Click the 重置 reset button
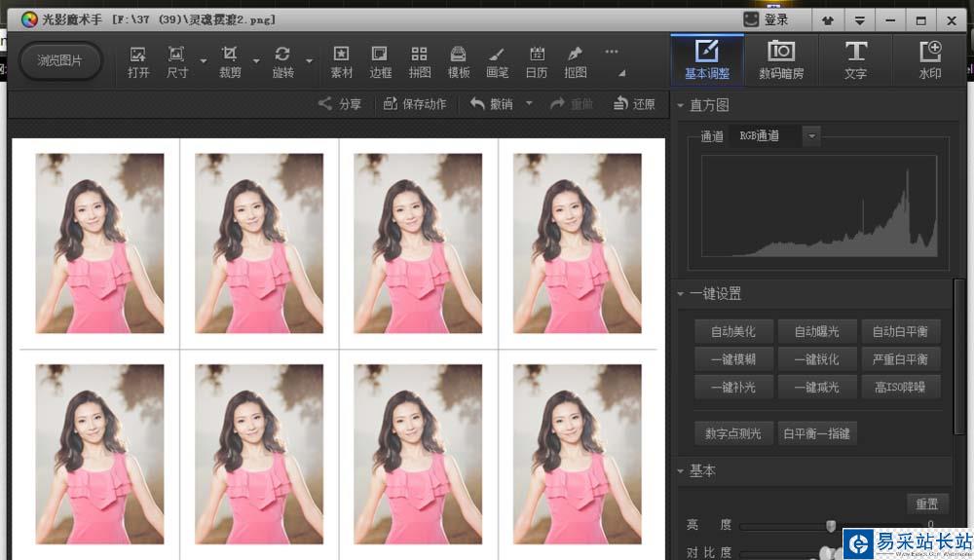 point(927,504)
